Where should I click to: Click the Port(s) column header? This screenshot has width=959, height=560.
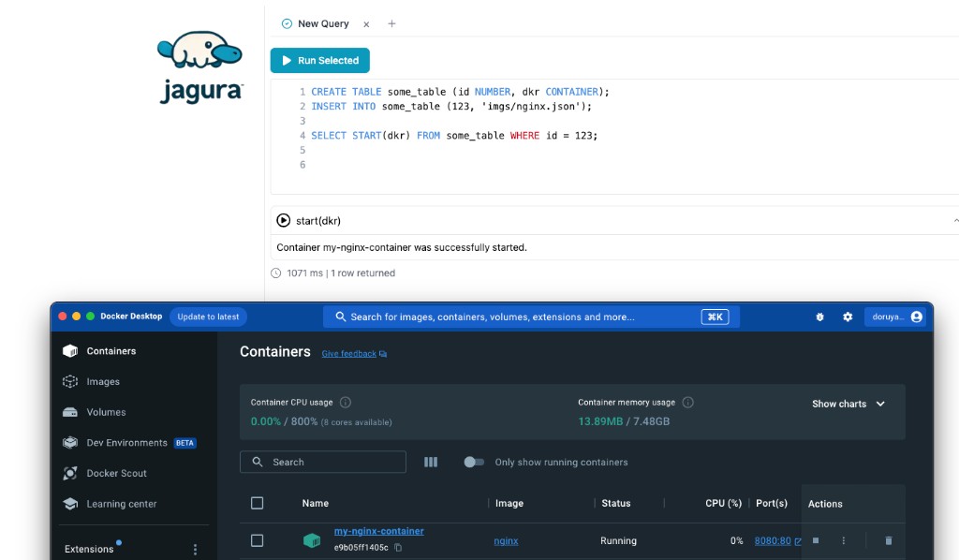[772, 503]
